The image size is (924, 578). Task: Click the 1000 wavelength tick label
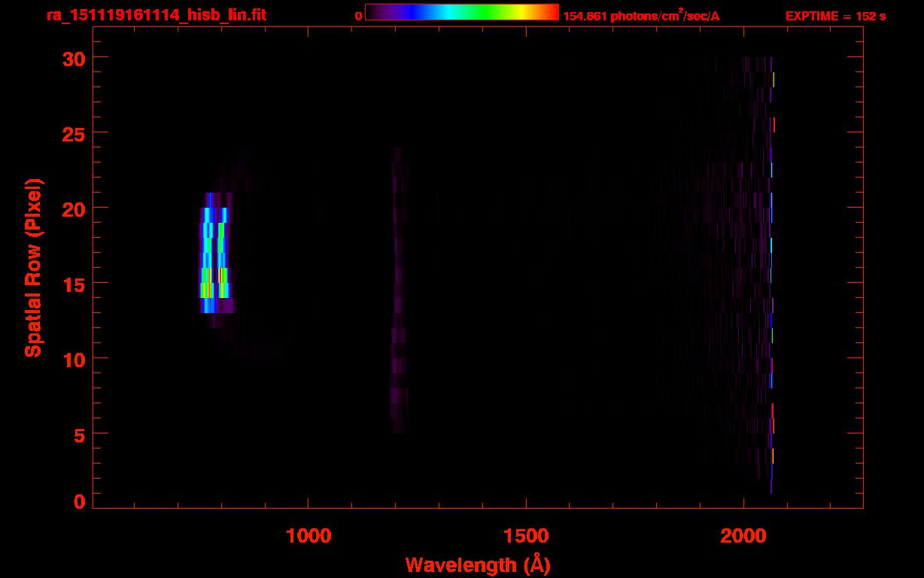[x=309, y=536]
